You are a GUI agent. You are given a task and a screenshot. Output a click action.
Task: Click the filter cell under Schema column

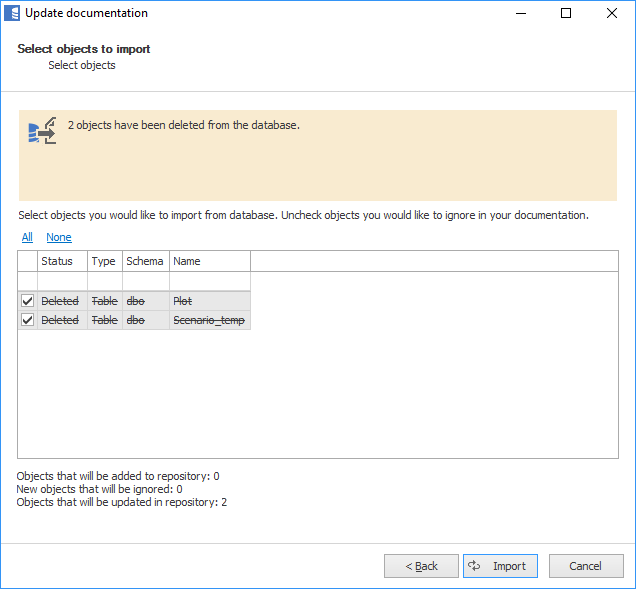point(145,281)
